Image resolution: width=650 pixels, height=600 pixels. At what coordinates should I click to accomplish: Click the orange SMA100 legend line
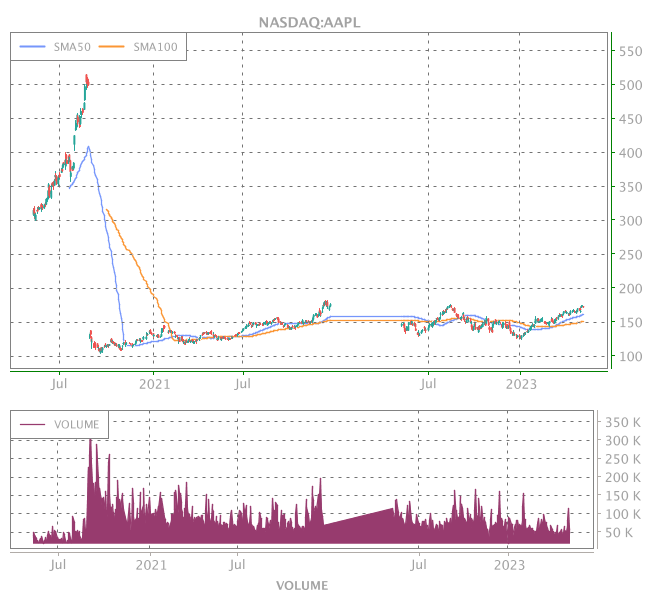(112, 46)
